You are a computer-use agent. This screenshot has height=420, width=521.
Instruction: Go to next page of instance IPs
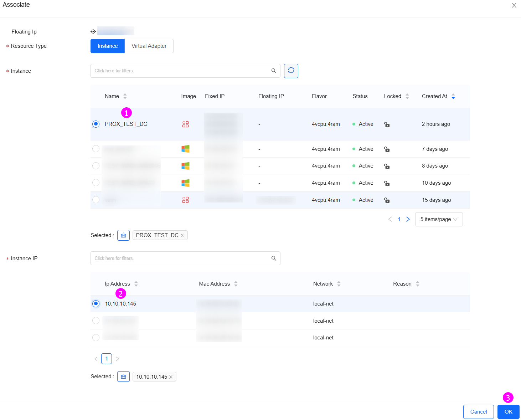click(x=117, y=359)
